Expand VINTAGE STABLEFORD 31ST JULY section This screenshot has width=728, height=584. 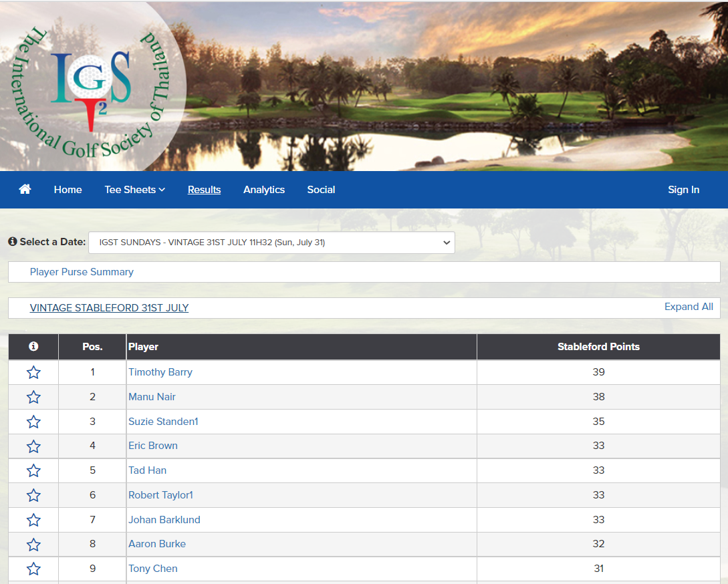tap(109, 308)
